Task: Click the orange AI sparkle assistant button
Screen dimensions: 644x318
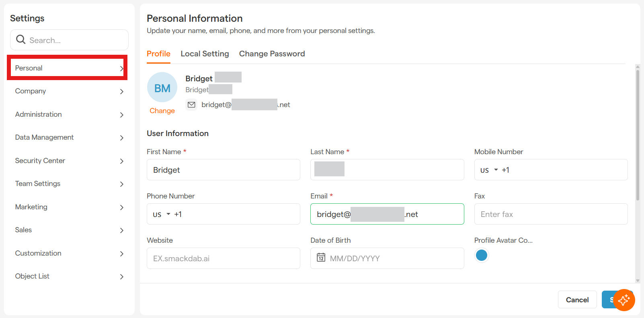Action: (624, 300)
